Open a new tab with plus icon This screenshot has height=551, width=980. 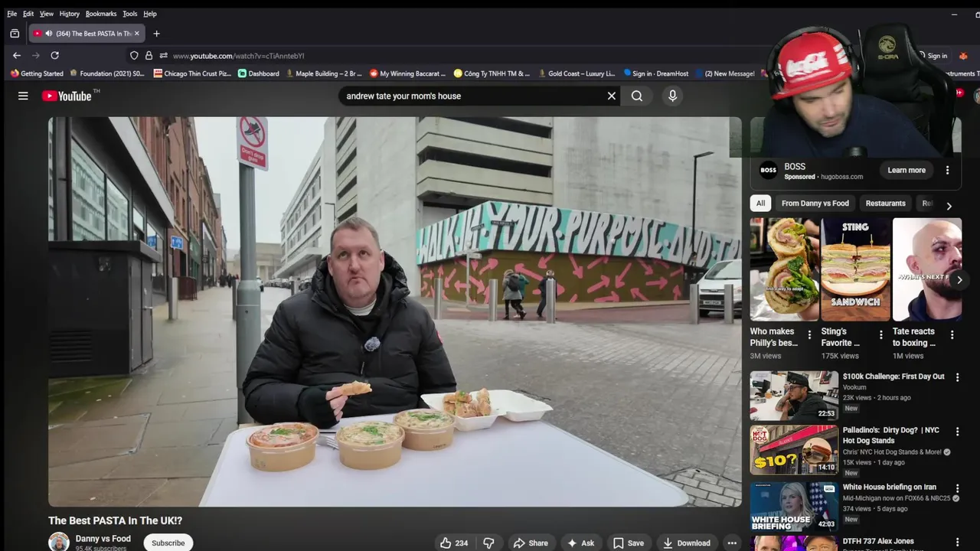coord(156,34)
